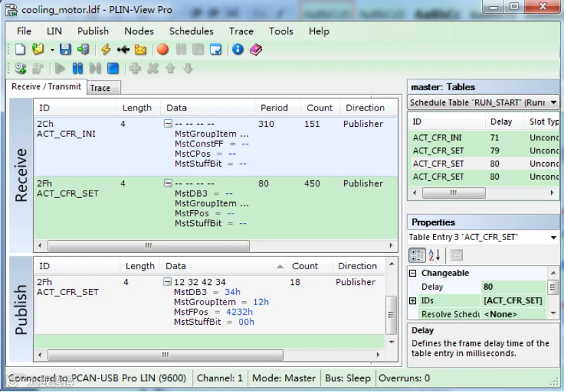Click the Delay column header in Tables
The width and height of the screenshot is (564, 392).
click(x=505, y=122)
